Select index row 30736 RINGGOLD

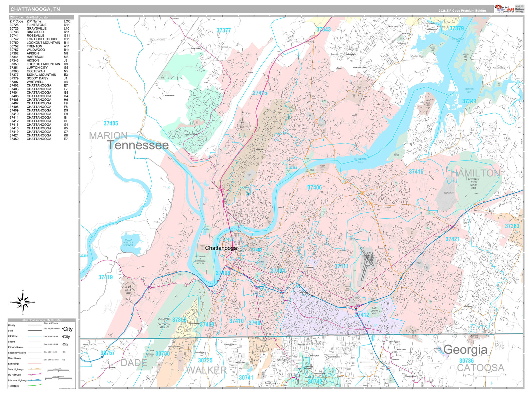click(40, 32)
